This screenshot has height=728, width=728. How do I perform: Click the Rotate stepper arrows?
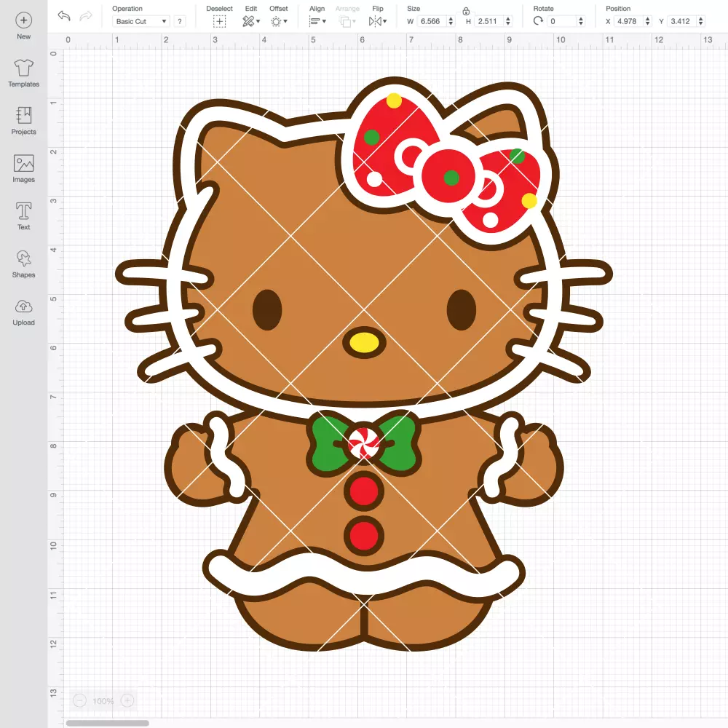580,21
